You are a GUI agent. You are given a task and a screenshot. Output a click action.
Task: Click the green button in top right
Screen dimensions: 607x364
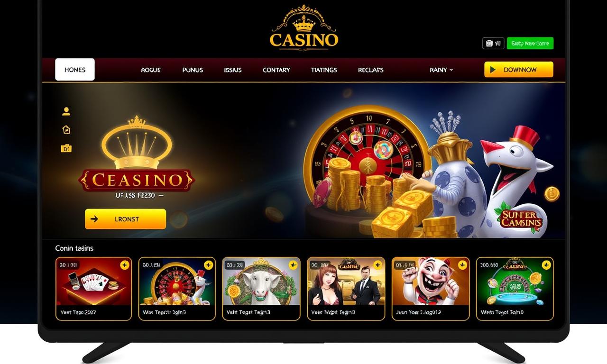530,43
